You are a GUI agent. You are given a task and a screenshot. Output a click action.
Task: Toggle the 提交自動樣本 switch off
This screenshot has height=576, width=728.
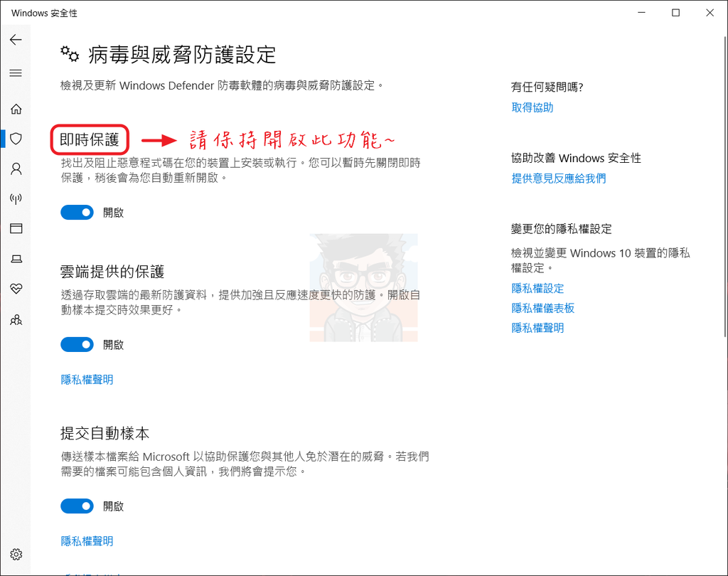click(x=77, y=506)
